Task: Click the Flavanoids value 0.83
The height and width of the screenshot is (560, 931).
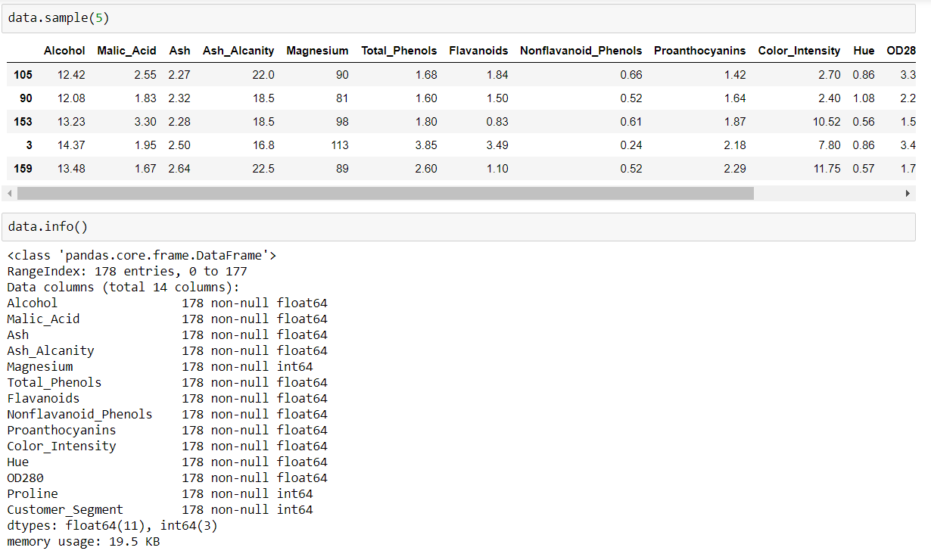Action: pyautogui.click(x=497, y=121)
